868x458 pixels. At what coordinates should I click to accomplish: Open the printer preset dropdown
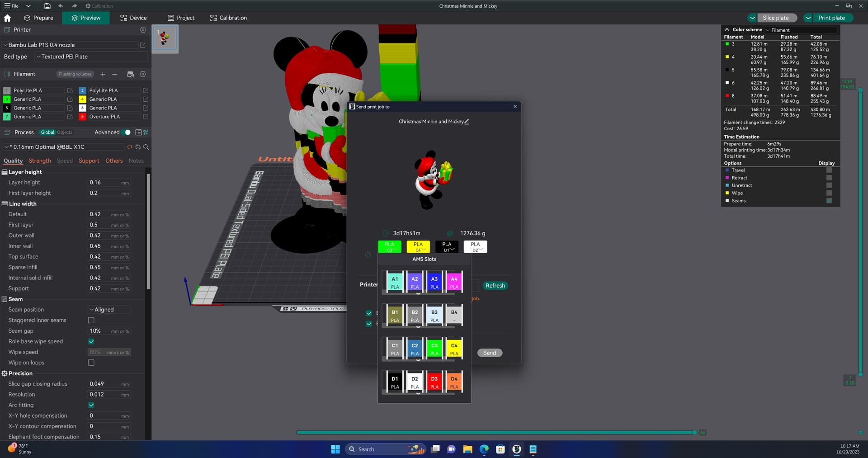pyautogui.click(x=71, y=45)
